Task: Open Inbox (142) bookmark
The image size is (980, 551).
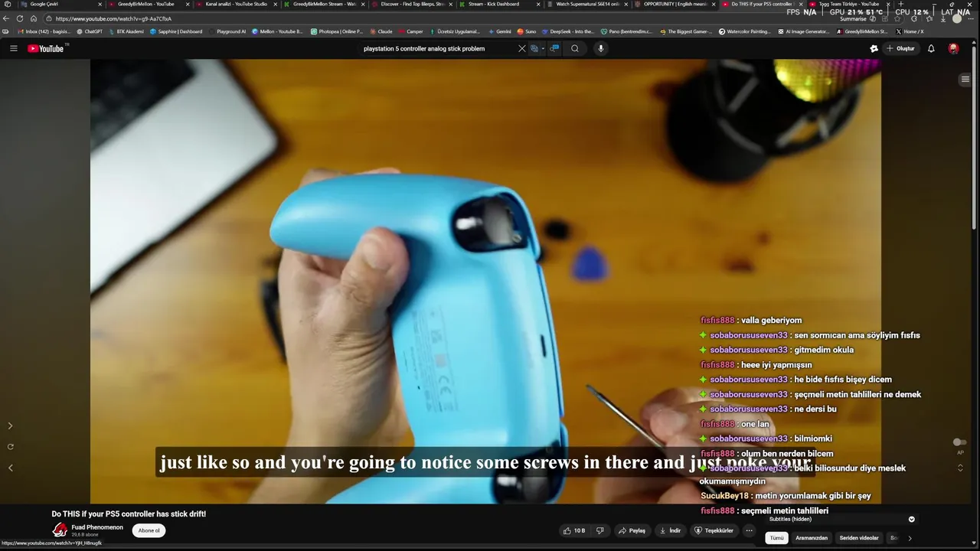Action: coord(42,31)
